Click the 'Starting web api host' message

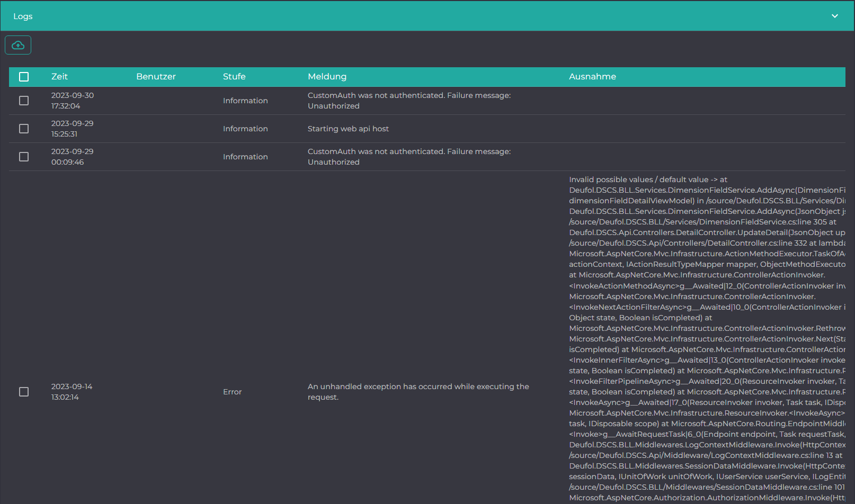point(348,129)
